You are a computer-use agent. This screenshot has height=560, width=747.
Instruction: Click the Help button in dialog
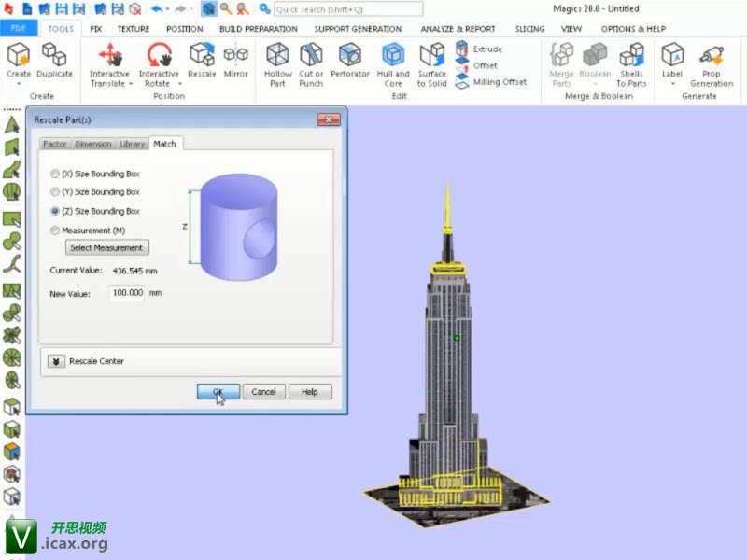click(310, 392)
